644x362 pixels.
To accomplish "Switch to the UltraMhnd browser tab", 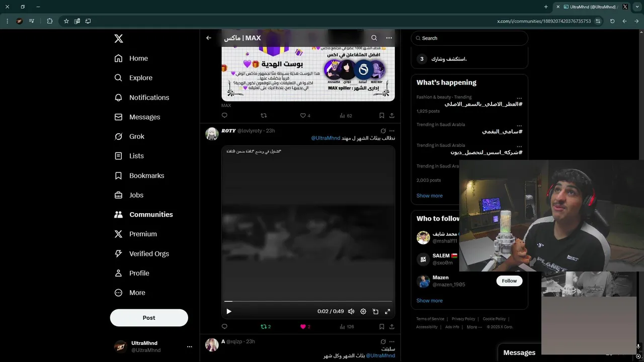I will pyautogui.click(x=591, y=7).
